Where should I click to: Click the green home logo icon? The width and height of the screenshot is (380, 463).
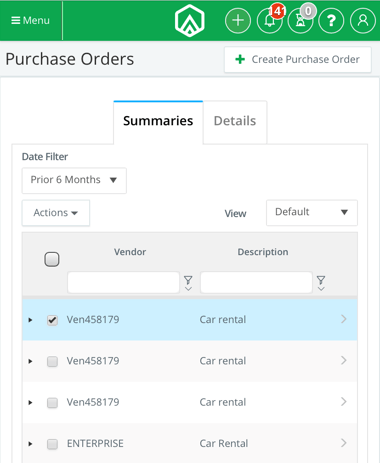[x=189, y=20]
